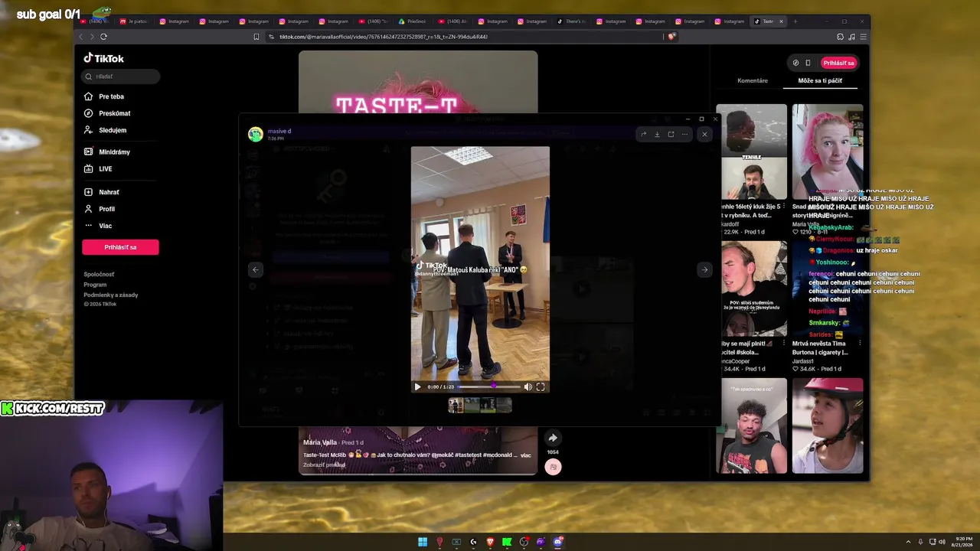Open the POV student recommended video
The height and width of the screenshot is (551, 980).
click(x=751, y=289)
